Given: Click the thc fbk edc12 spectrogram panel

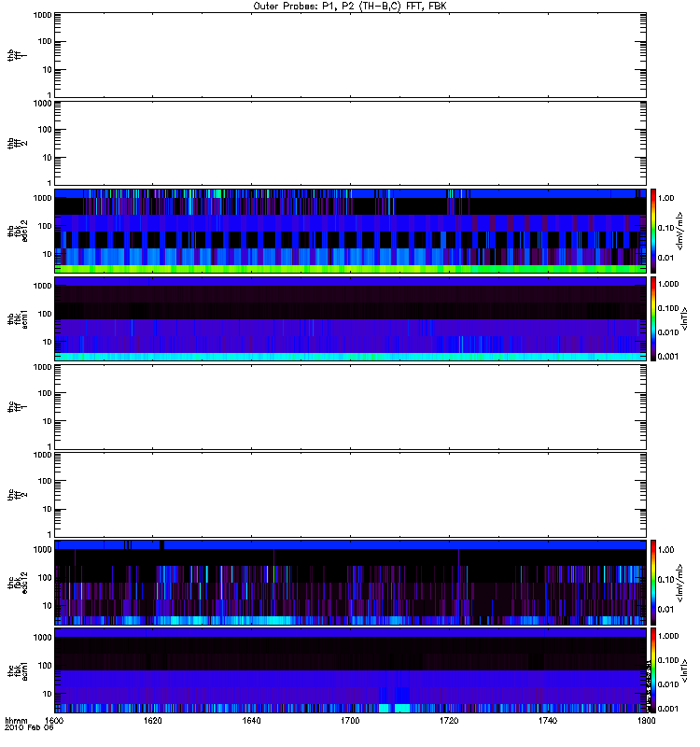Looking at the screenshot, I should (350, 582).
